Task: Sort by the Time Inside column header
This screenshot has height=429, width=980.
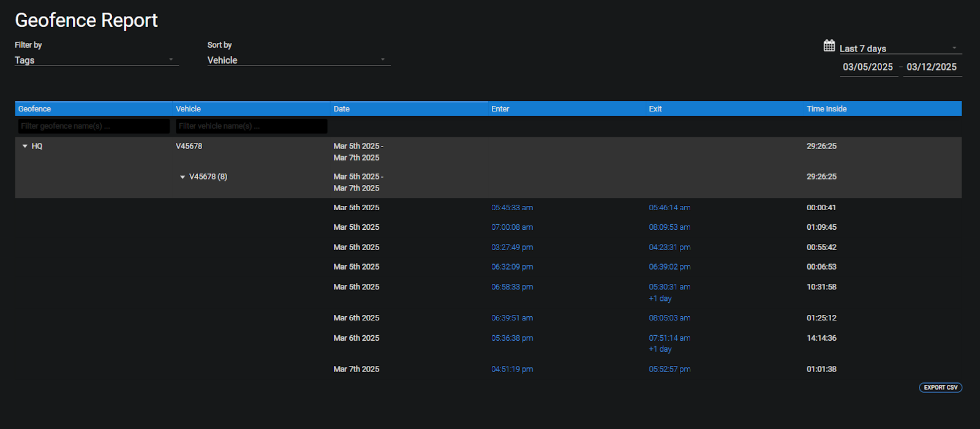Action: [826, 109]
